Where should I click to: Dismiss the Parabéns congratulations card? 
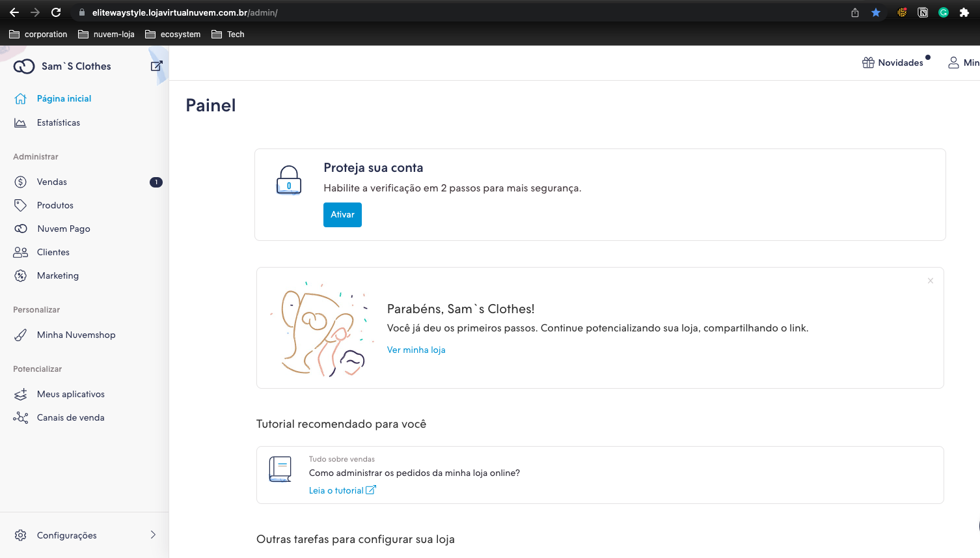930,281
